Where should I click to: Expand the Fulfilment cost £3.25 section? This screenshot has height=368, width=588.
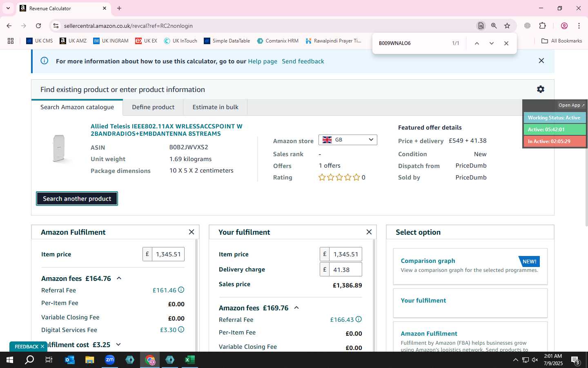coord(118,345)
